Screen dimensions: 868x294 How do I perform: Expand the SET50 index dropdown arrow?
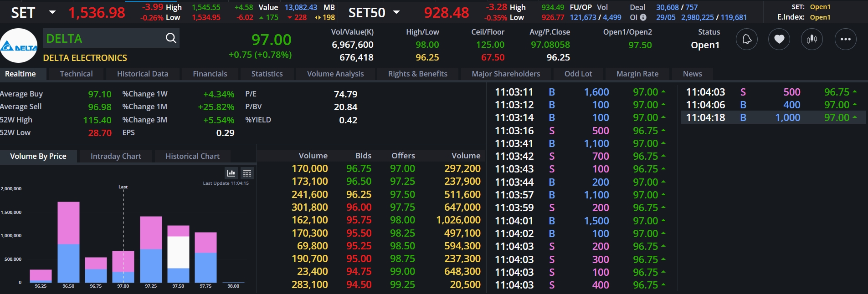pos(396,12)
